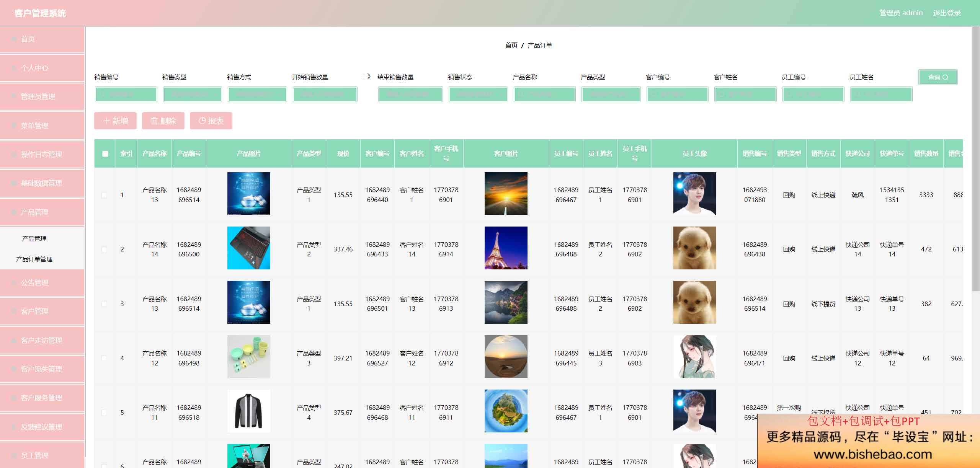The image size is (980, 468).
Task: Open the 产品类型 filter dropdown
Action: click(x=611, y=94)
